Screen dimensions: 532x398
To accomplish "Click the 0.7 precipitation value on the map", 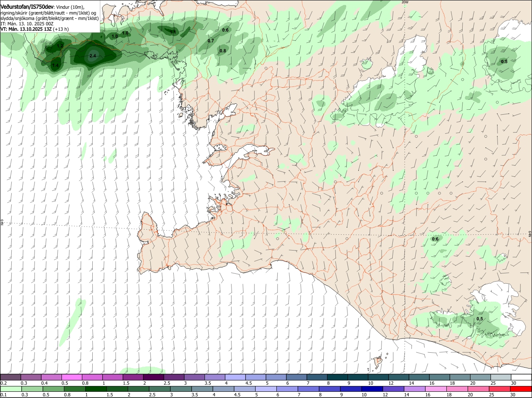I will pos(211,41).
